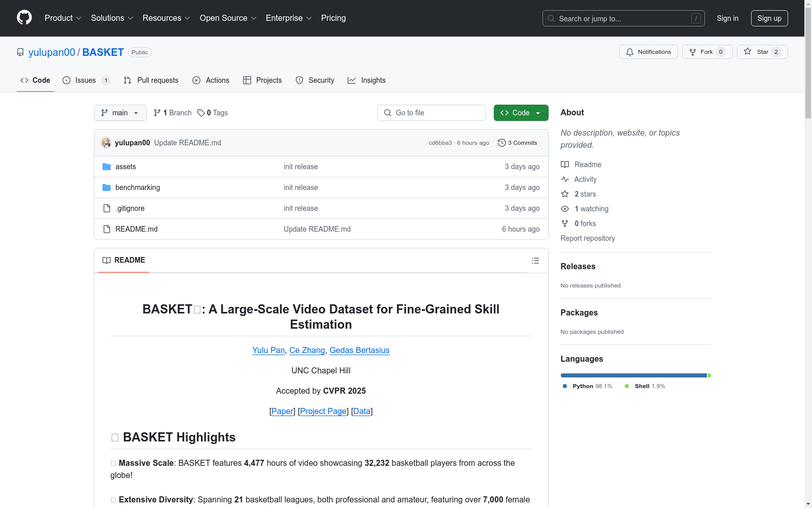
Task: Click the book icon on README tab
Action: [x=107, y=260]
